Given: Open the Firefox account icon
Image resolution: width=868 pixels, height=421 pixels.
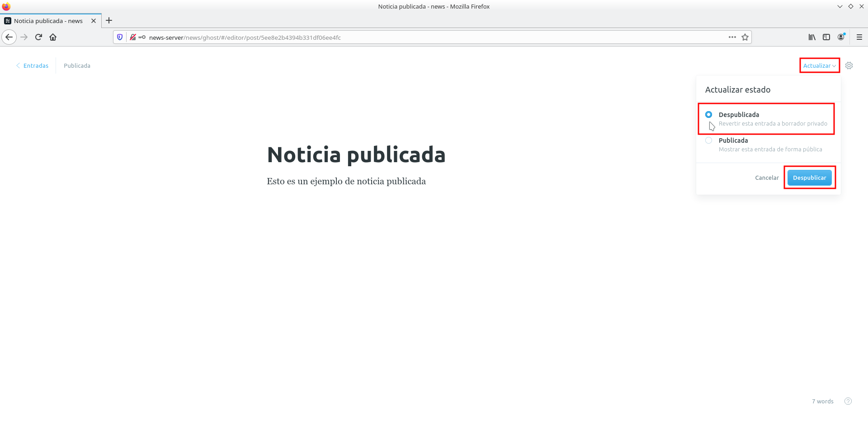Looking at the screenshot, I should coord(841,37).
